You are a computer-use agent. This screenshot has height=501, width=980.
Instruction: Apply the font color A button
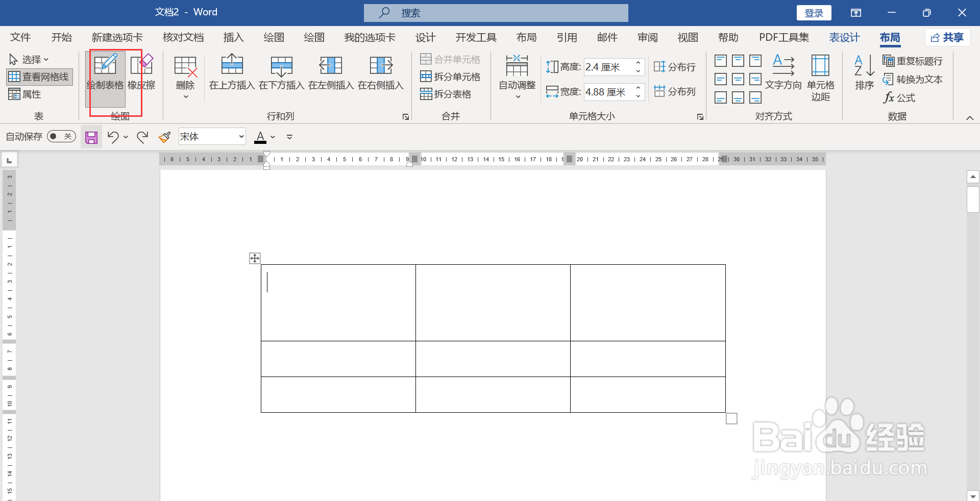[260, 137]
